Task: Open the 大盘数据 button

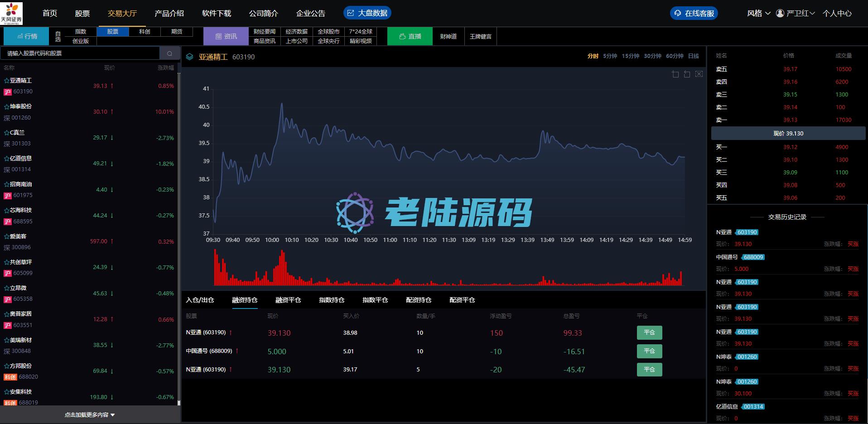Action: [367, 13]
